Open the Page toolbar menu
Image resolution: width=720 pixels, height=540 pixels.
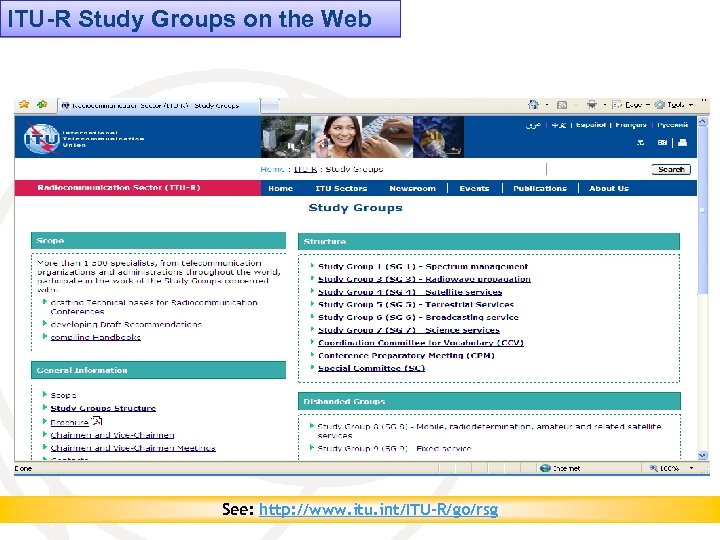631,105
